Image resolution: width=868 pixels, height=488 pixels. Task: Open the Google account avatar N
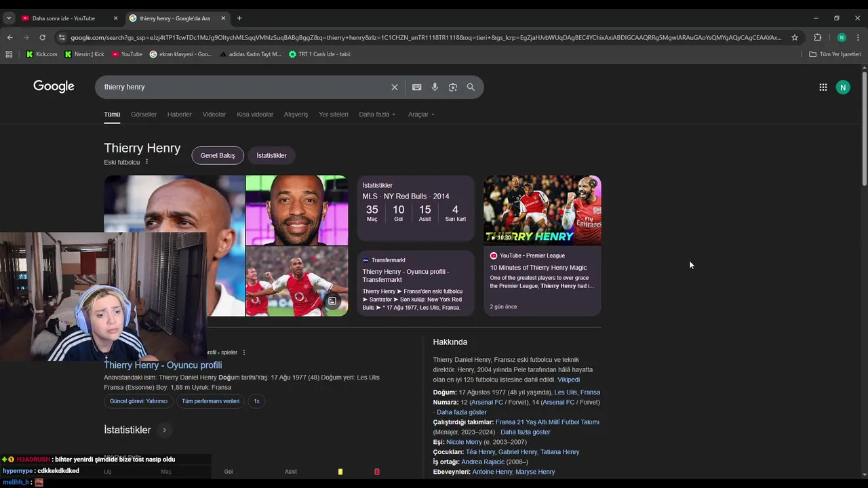coord(843,87)
